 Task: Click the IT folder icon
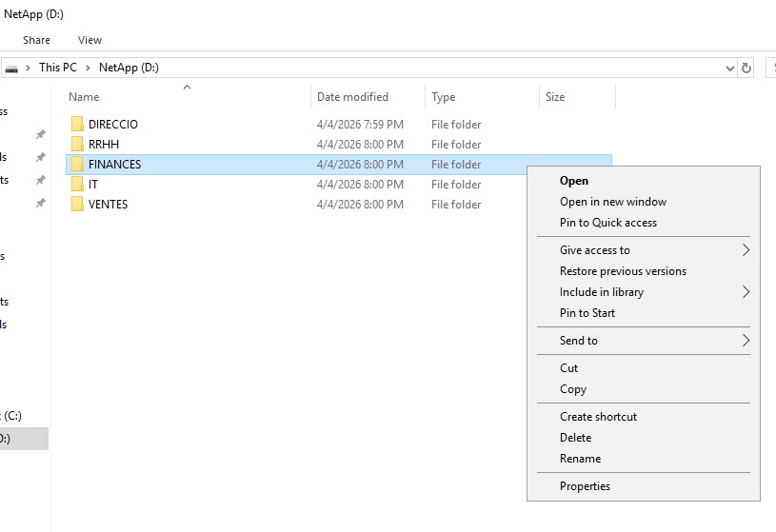pos(77,185)
